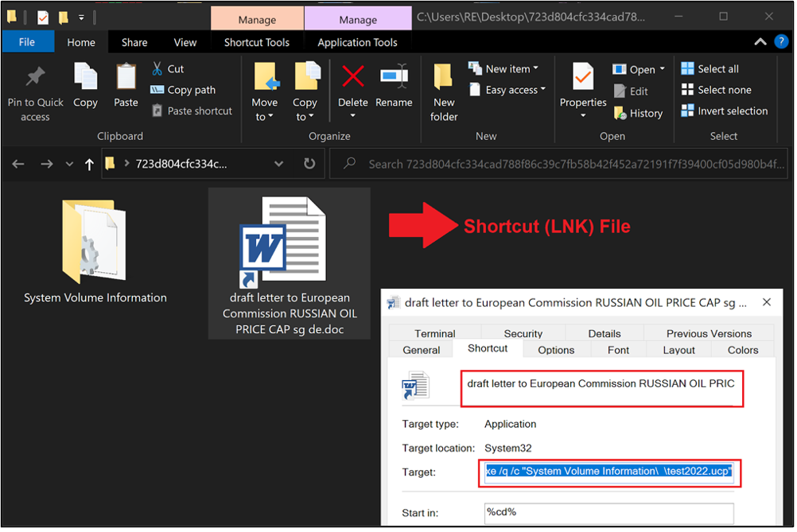The image size is (797, 532).
Task: Open the Copy to menu
Action: pyautogui.click(x=305, y=92)
